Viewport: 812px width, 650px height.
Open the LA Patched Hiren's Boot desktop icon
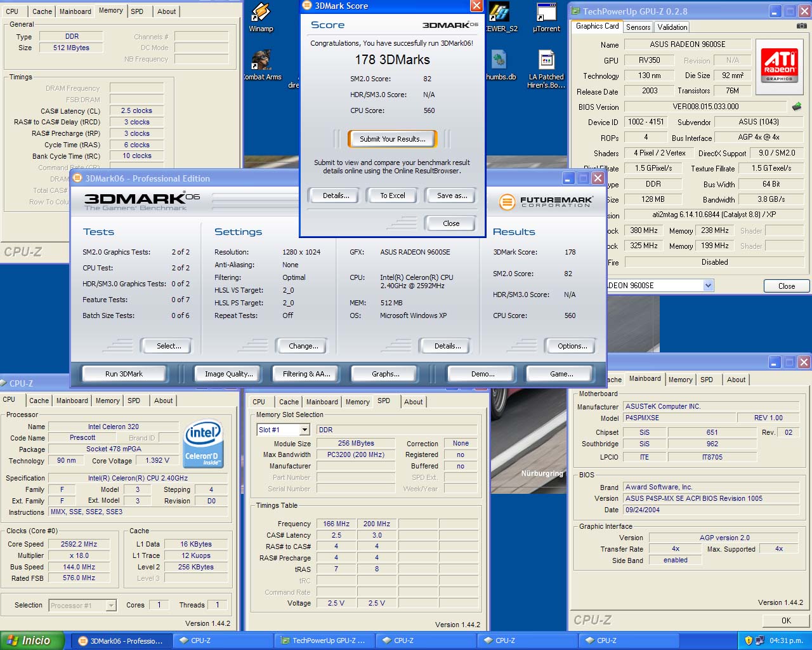coord(546,69)
